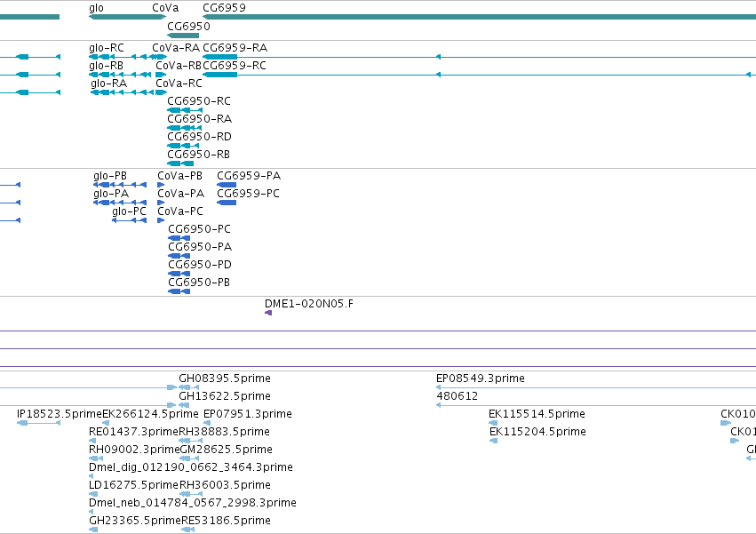This screenshot has height=534, width=756.
Task: Click the EP07951.3prime label
Action: click(248, 414)
